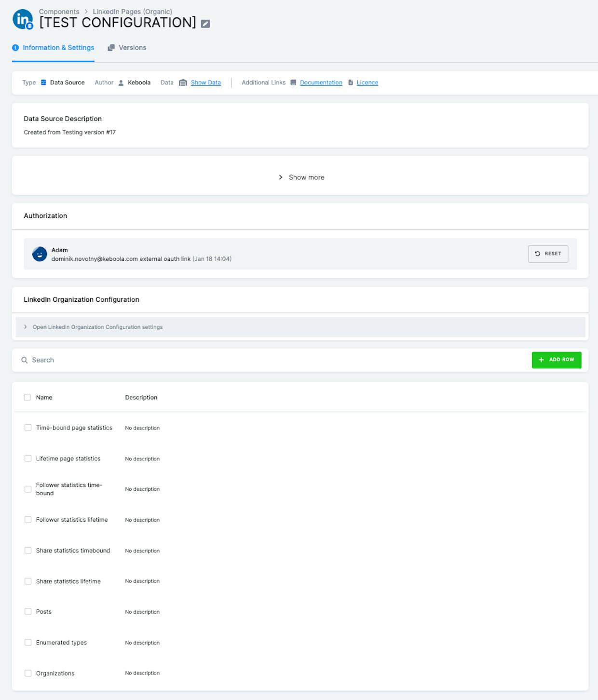The width and height of the screenshot is (598, 700).
Task: Click the Description column header
Action: [141, 397]
